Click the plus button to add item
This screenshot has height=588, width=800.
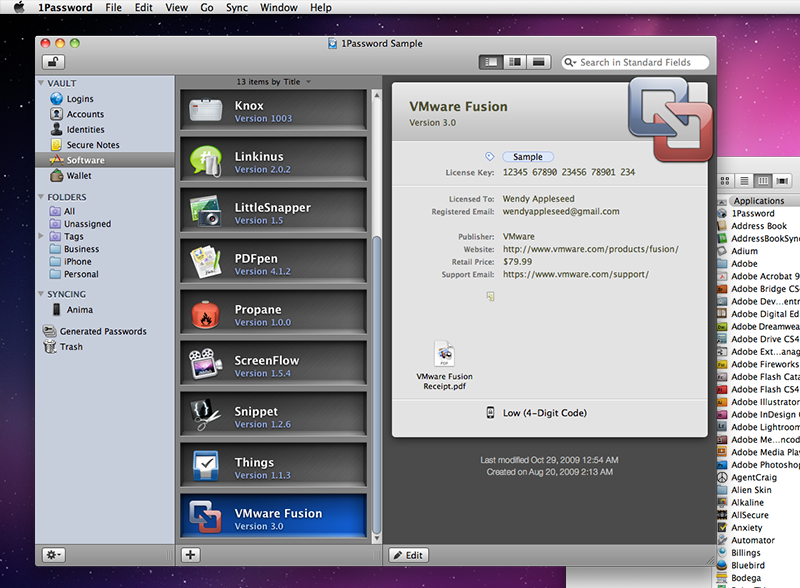[190, 555]
